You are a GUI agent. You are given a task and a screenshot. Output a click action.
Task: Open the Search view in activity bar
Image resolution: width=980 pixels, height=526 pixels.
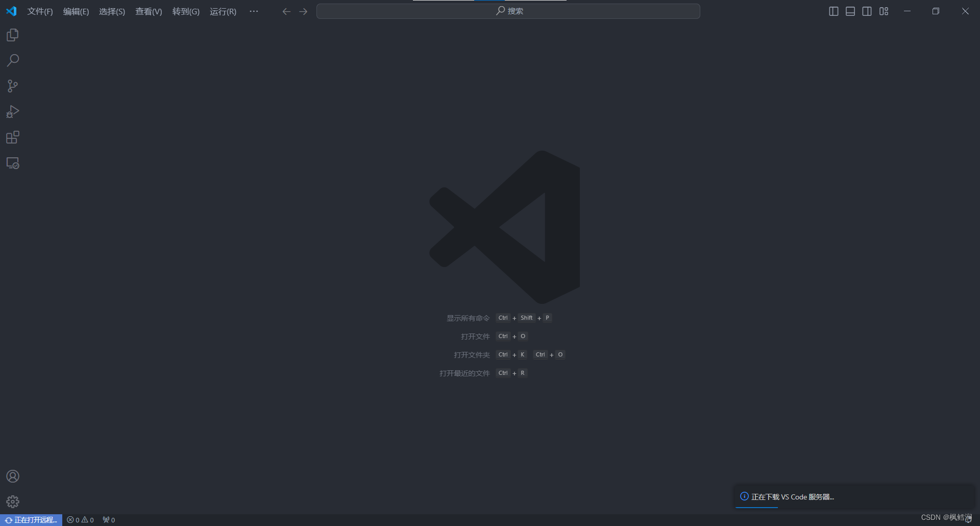13,61
